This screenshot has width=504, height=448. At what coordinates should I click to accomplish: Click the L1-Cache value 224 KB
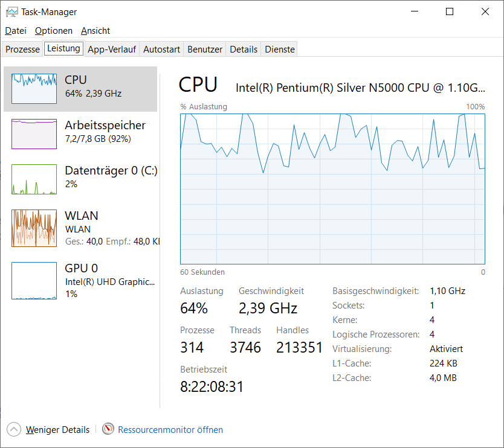(x=443, y=363)
